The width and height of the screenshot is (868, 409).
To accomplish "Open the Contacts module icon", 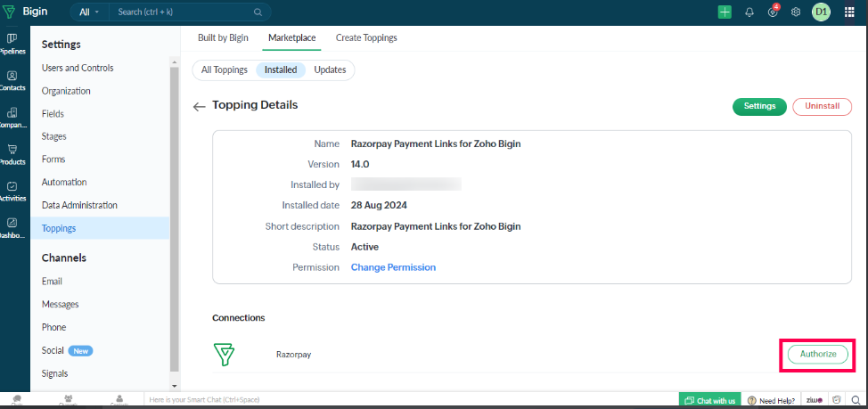I will (x=12, y=75).
